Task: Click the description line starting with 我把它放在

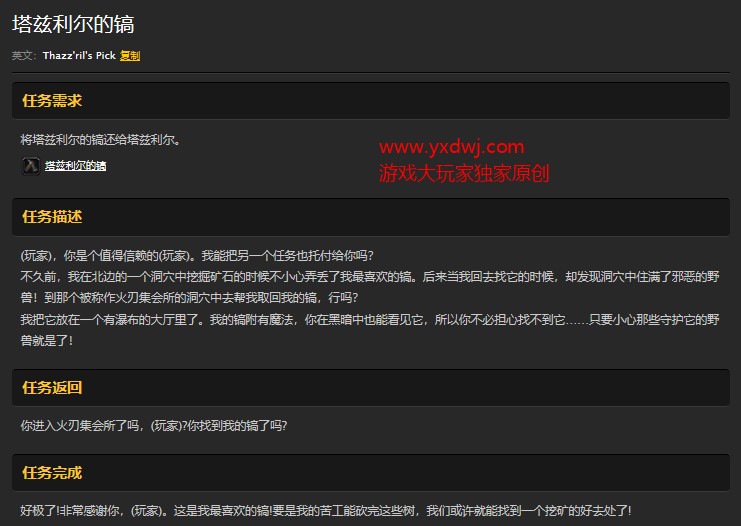Action: [300, 319]
